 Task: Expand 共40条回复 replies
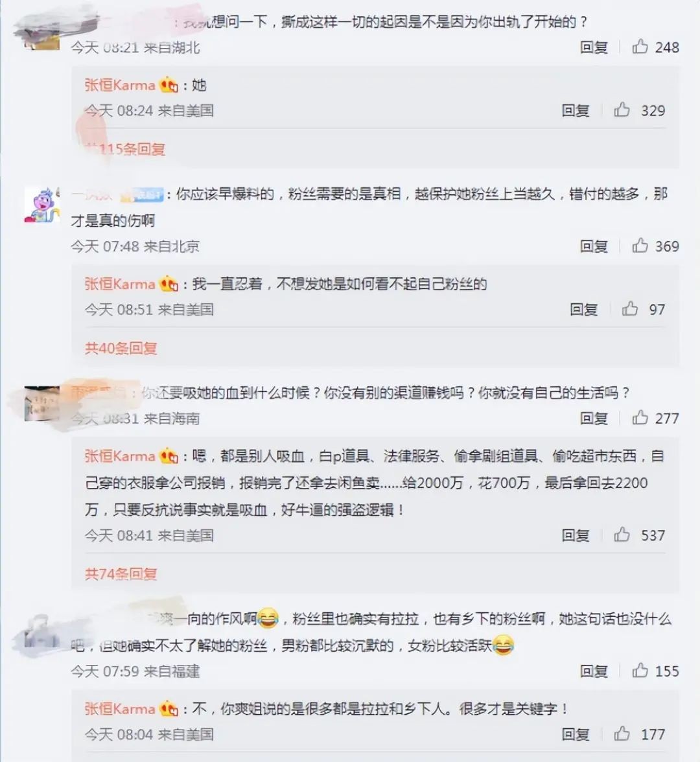(x=121, y=348)
